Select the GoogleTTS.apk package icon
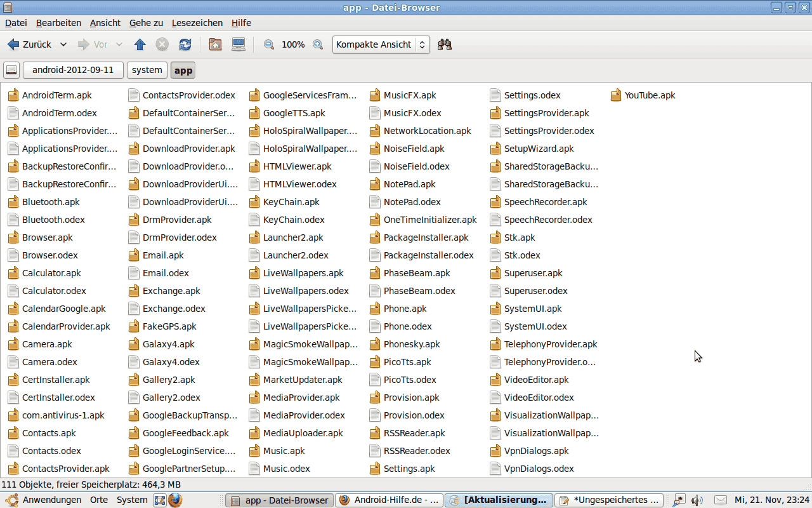The width and height of the screenshot is (812, 508). 254,113
